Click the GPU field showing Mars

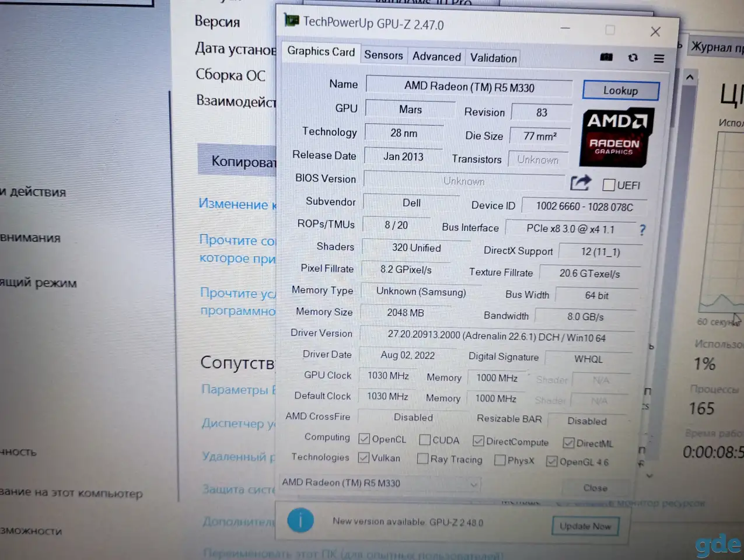410,110
